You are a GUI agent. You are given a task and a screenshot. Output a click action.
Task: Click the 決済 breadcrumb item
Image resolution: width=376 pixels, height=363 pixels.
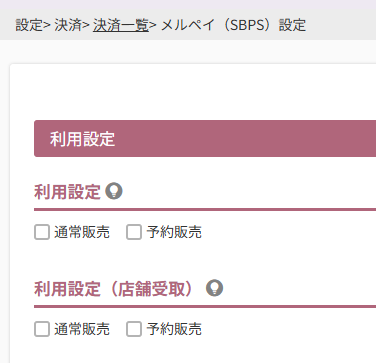[x=68, y=25]
